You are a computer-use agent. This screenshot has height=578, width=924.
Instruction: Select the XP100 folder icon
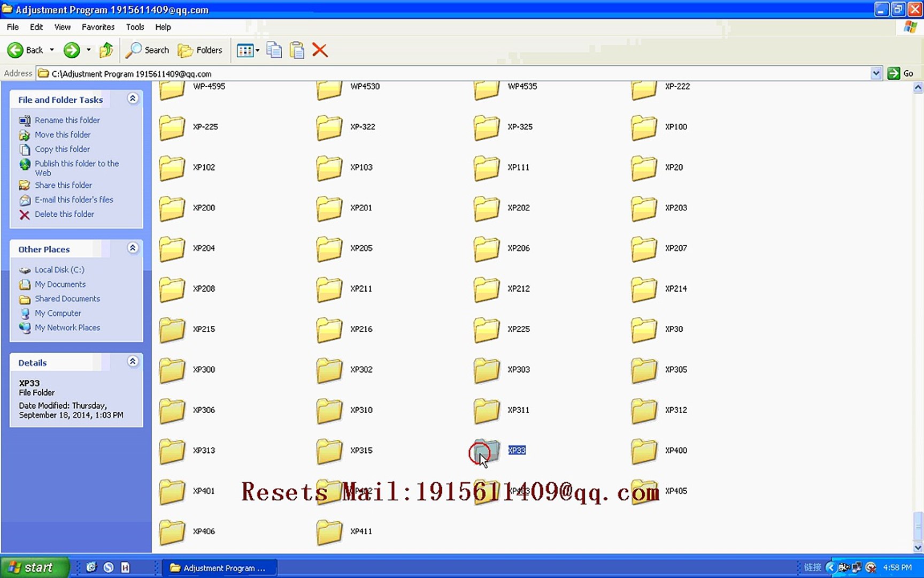644,127
